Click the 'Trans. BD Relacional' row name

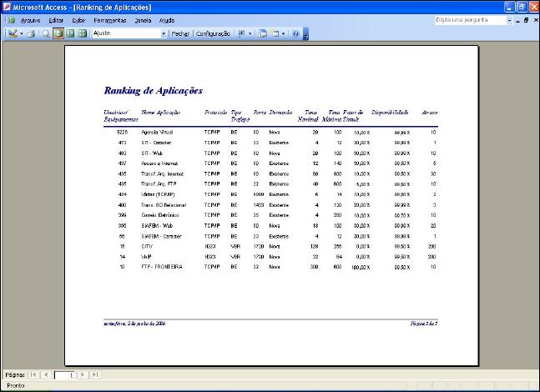(164, 205)
